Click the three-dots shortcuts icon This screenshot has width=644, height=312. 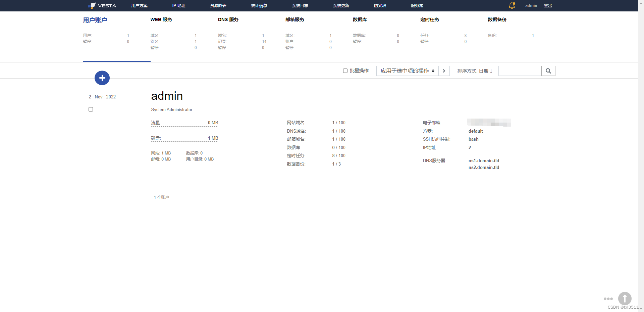click(x=608, y=299)
